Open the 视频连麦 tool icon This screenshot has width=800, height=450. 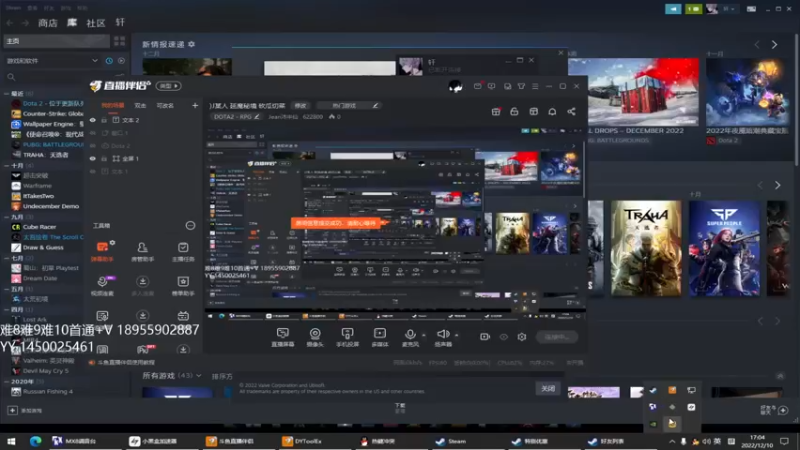point(102,285)
